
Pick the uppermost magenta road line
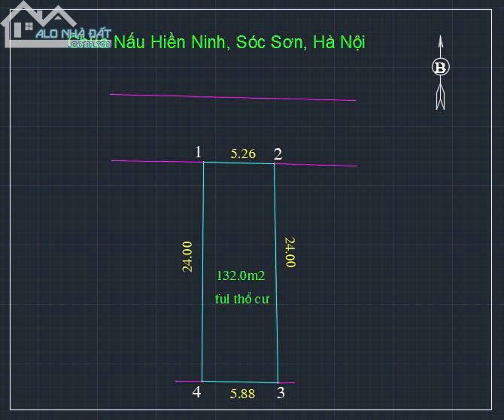pos(233,97)
